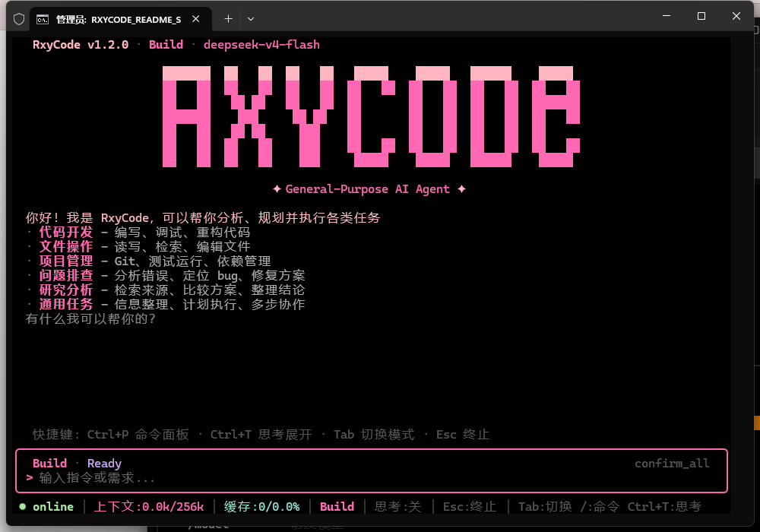Click the Tab:切换 status bar hint
The width and height of the screenshot is (760, 532).
(x=545, y=507)
